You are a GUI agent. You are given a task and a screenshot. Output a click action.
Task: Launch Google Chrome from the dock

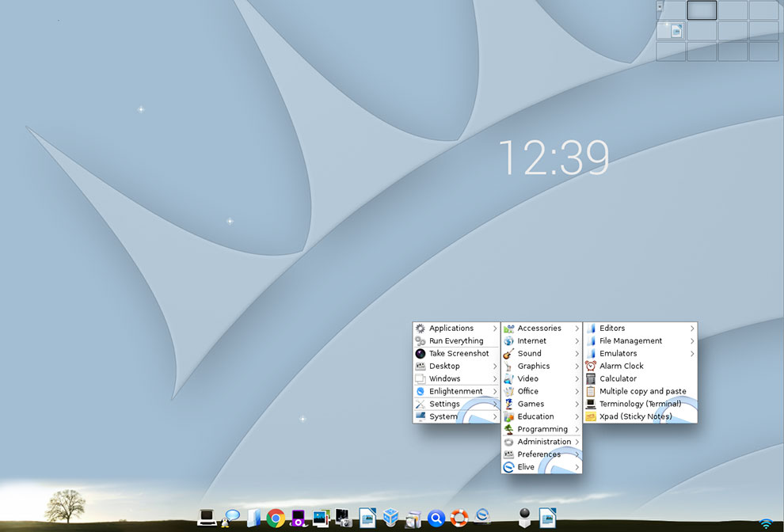tap(276, 519)
